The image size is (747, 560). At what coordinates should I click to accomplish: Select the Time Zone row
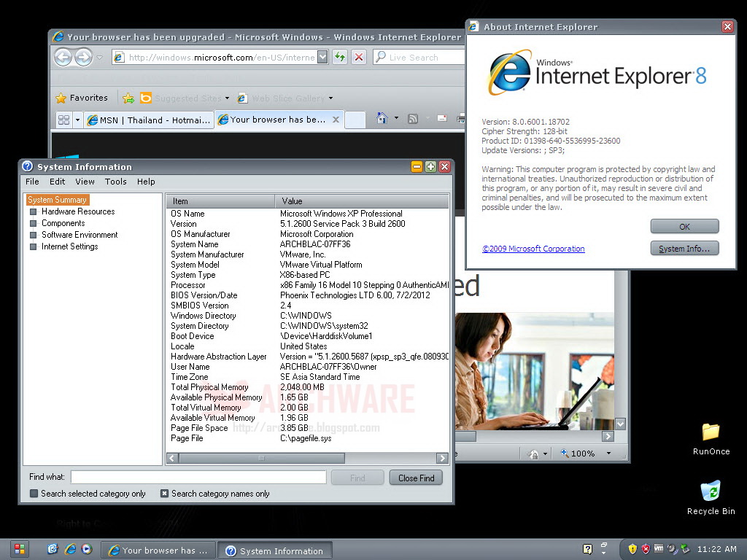(x=308, y=377)
